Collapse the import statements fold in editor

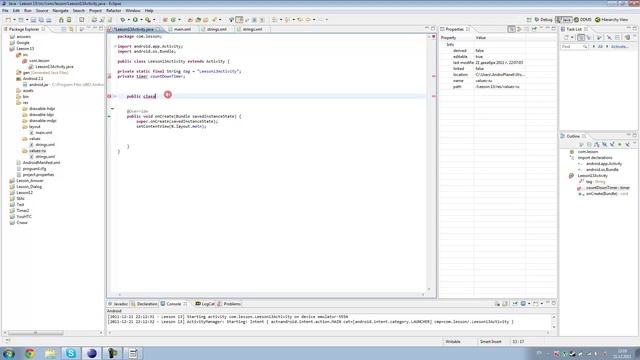point(115,46)
